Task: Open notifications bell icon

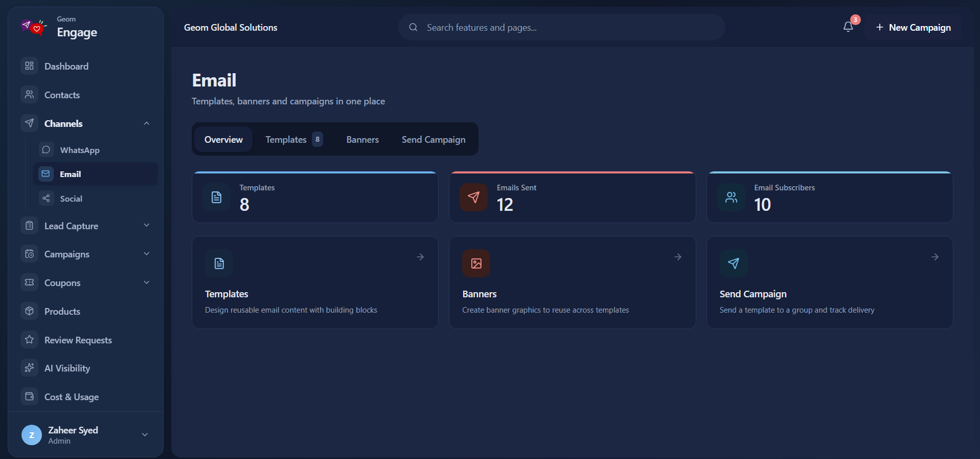Action: (848, 27)
